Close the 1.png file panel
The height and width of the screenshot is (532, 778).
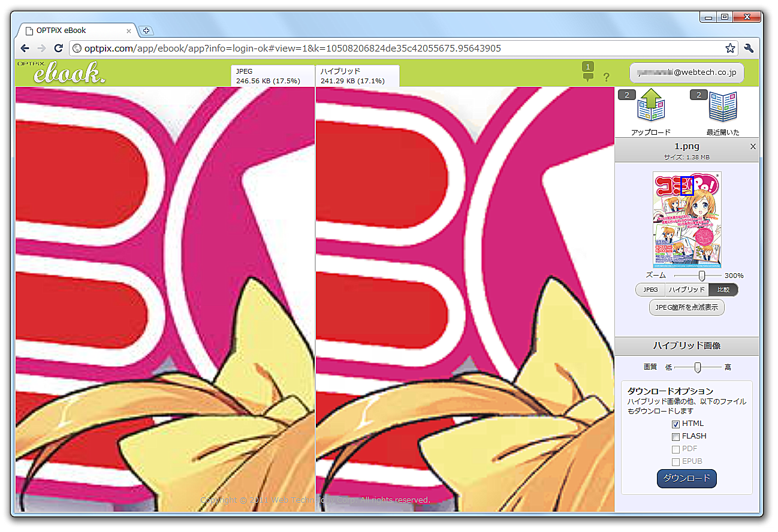pos(753,146)
